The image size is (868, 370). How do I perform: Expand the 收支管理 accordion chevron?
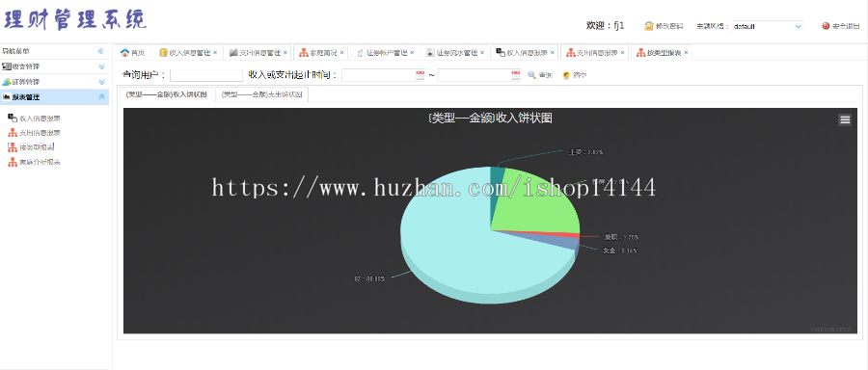(101, 66)
